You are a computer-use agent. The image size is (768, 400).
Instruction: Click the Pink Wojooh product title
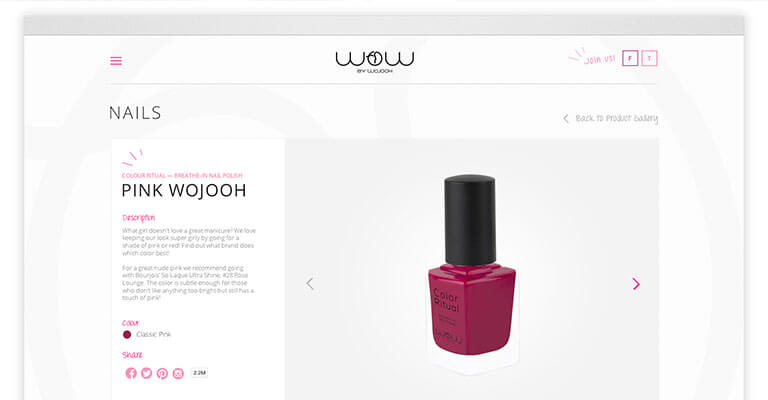[x=184, y=190]
